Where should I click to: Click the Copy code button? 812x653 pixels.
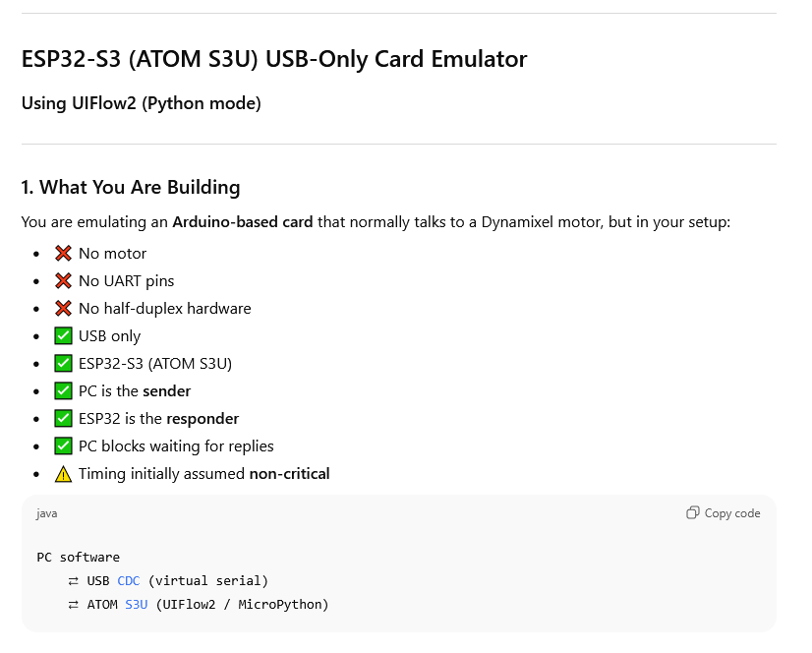(724, 513)
